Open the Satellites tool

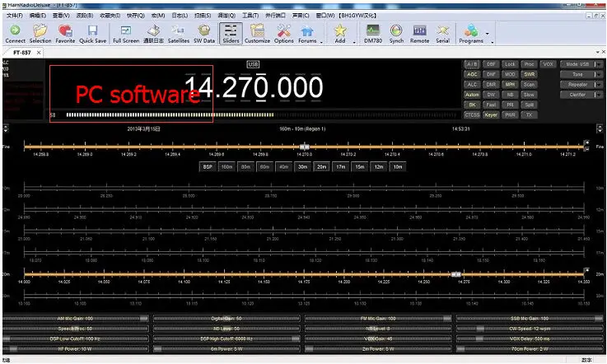tap(179, 34)
